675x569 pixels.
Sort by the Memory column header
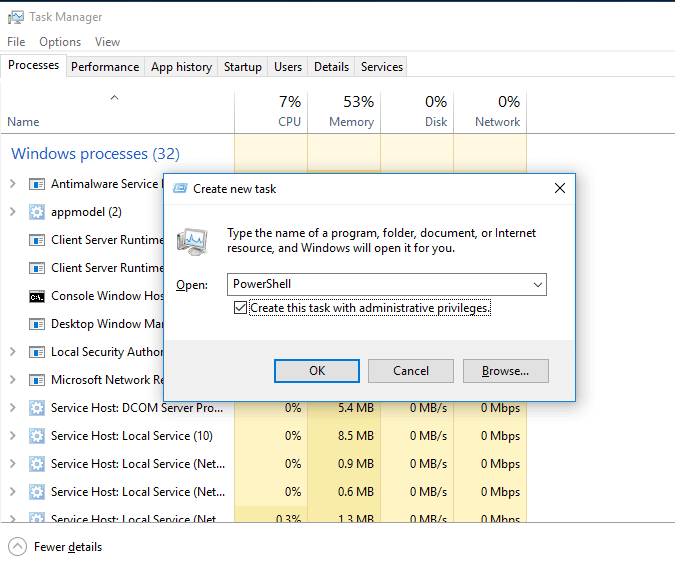pos(344,112)
